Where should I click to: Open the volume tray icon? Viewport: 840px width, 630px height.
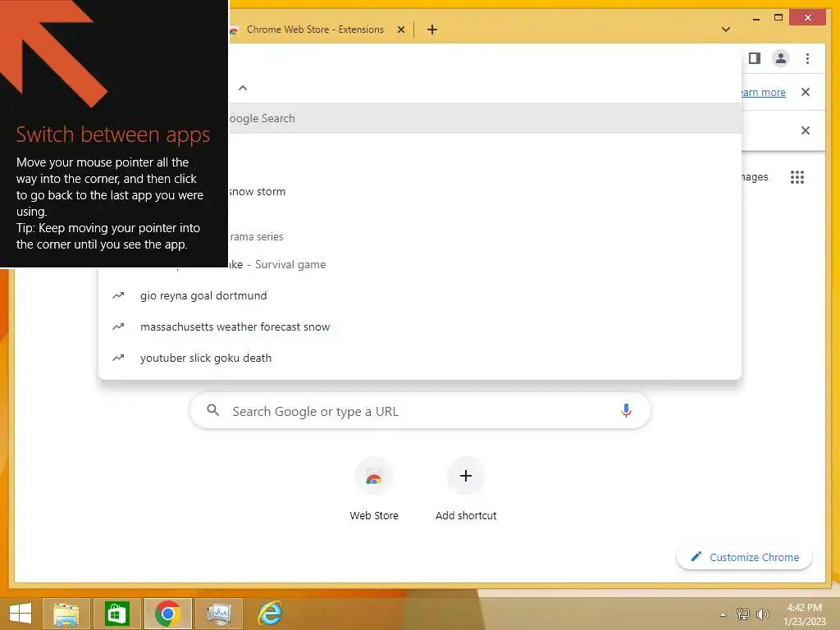click(x=762, y=614)
